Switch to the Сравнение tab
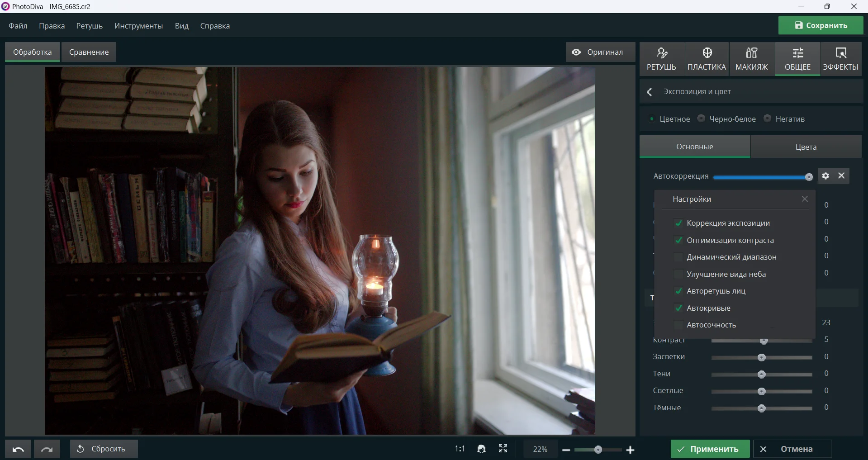This screenshot has height=460, width=868. (89, 52)
